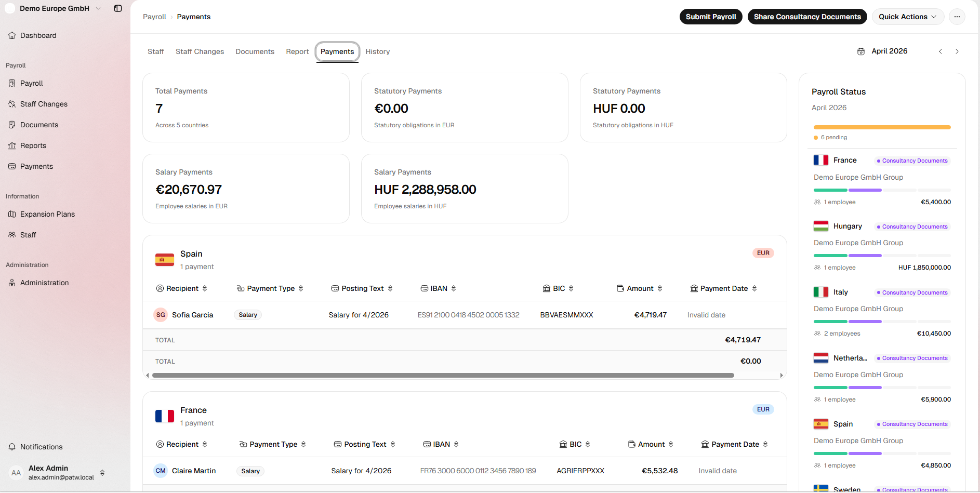The height and width of the screenshot is (493, 980).
Task: Click the Netherlands flag in Payroll Status
Action: pos(821,358)
